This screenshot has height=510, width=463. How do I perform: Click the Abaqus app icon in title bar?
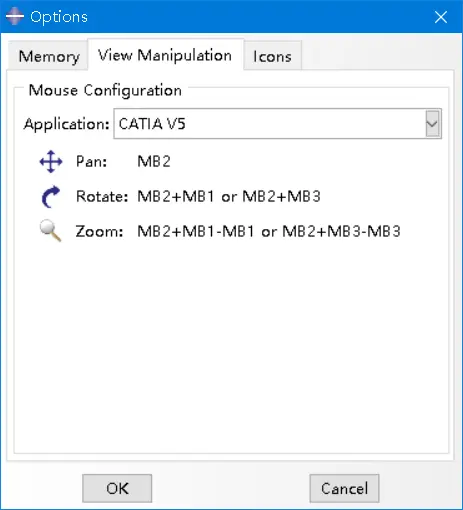click(15, 16)
